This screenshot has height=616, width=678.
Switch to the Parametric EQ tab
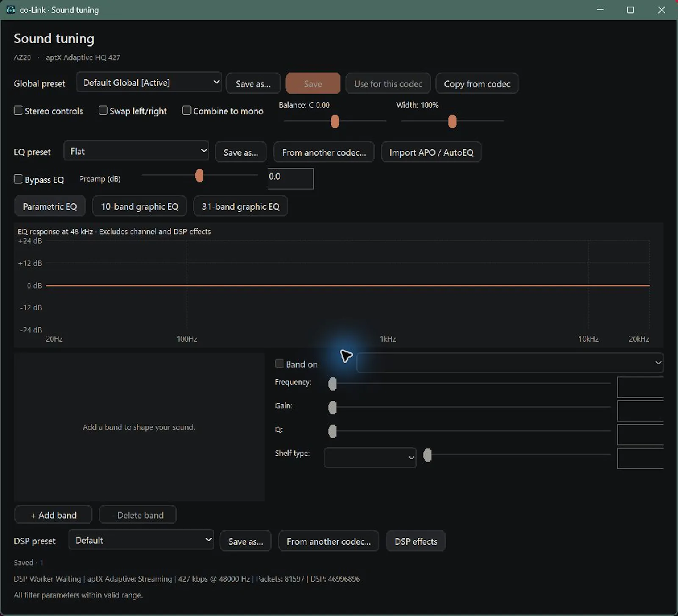(50, 206)
